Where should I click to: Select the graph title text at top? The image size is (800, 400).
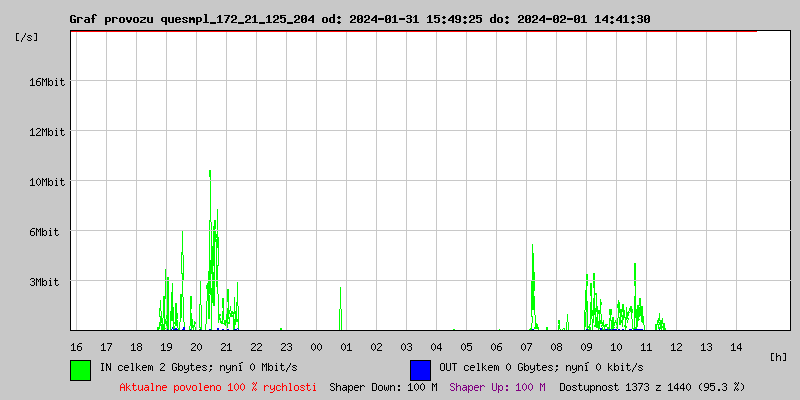point(359,19)
